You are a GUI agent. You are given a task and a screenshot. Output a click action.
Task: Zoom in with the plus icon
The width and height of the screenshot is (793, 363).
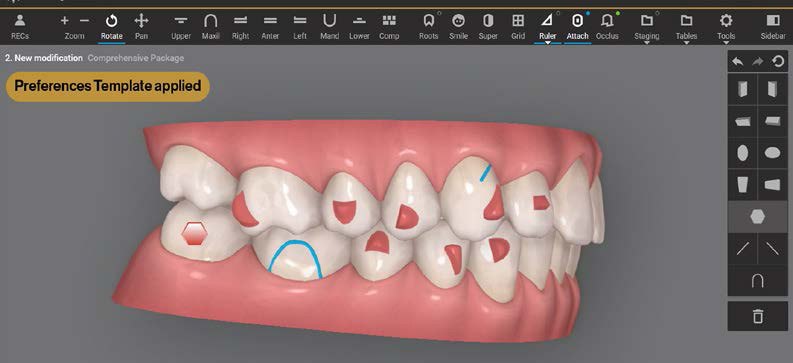pyautogui.click(x=64, y=21)
